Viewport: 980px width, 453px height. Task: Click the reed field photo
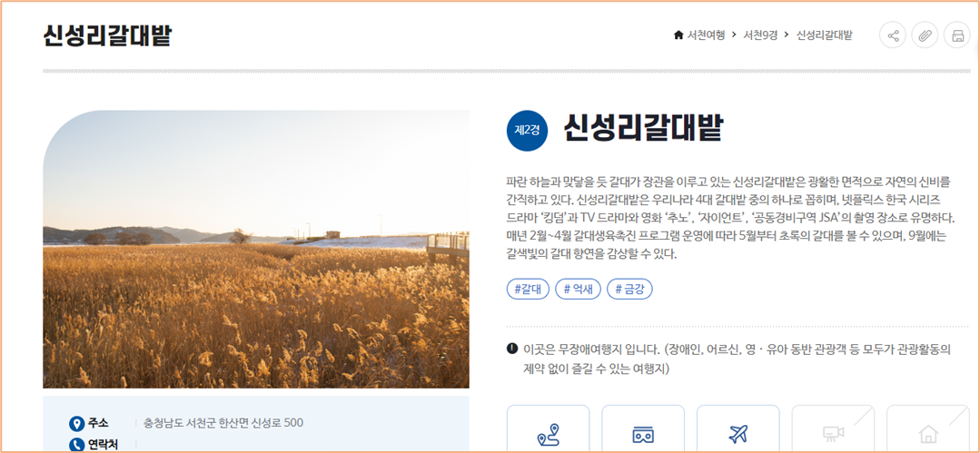256,250
